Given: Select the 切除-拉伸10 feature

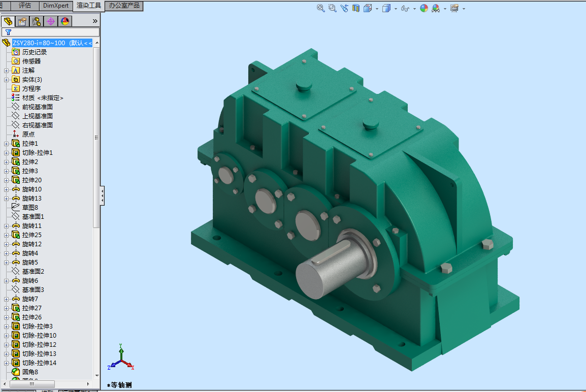Looking at the screenshot, I should (39, 336).
